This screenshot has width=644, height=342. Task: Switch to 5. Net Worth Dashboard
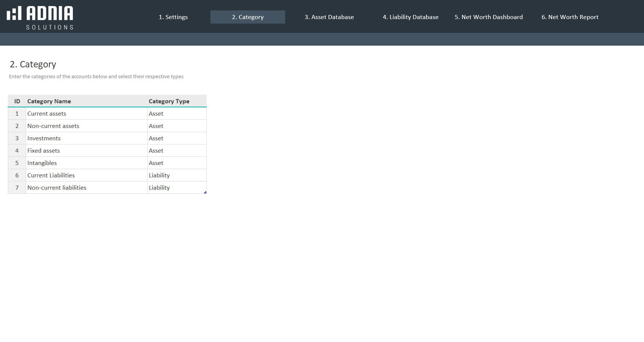click(489, 17)
